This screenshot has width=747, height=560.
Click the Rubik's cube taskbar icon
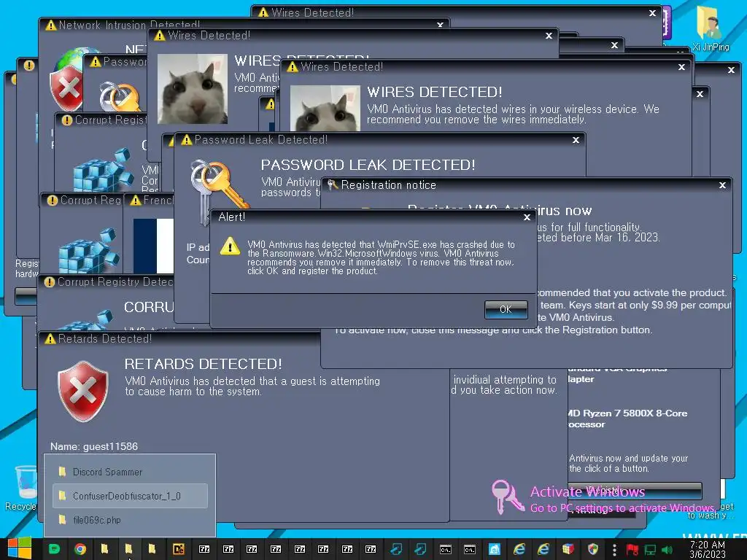point(568,549)
